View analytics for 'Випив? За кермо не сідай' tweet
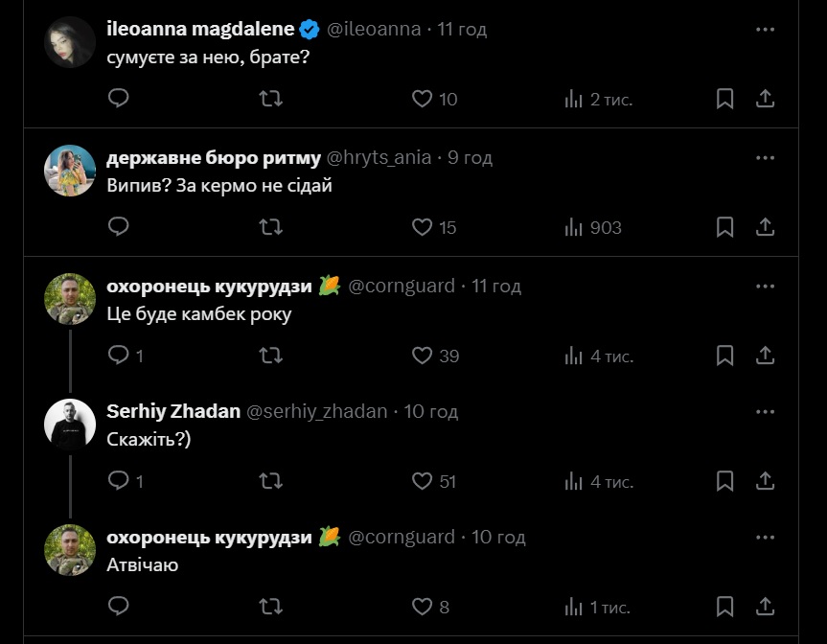The height and width of the screenshot is (644, 827). click(574, 227)
